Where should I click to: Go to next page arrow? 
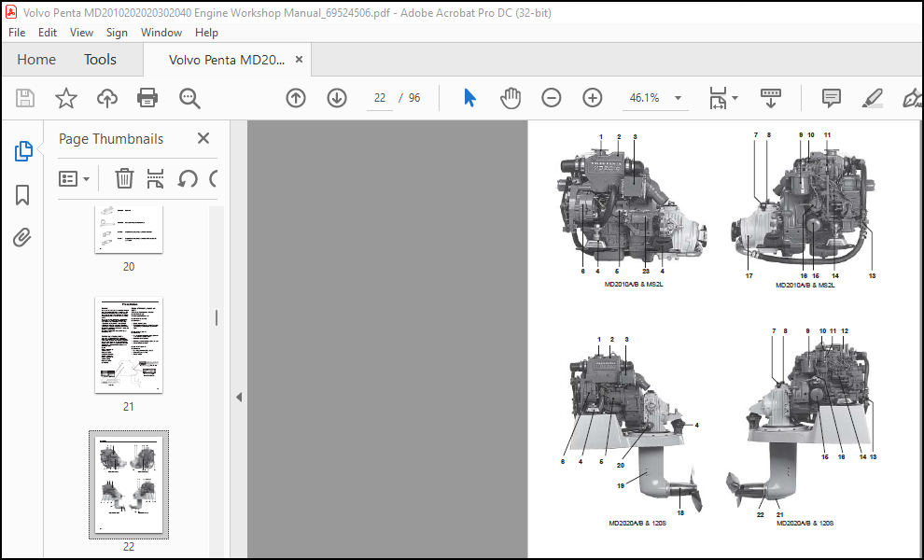click(337, 98)
